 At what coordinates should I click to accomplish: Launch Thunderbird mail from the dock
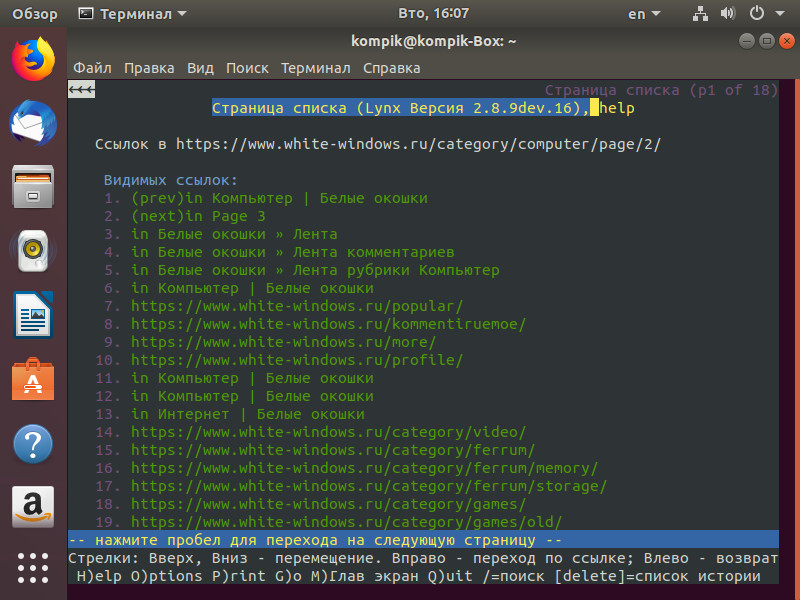(33, 123)
